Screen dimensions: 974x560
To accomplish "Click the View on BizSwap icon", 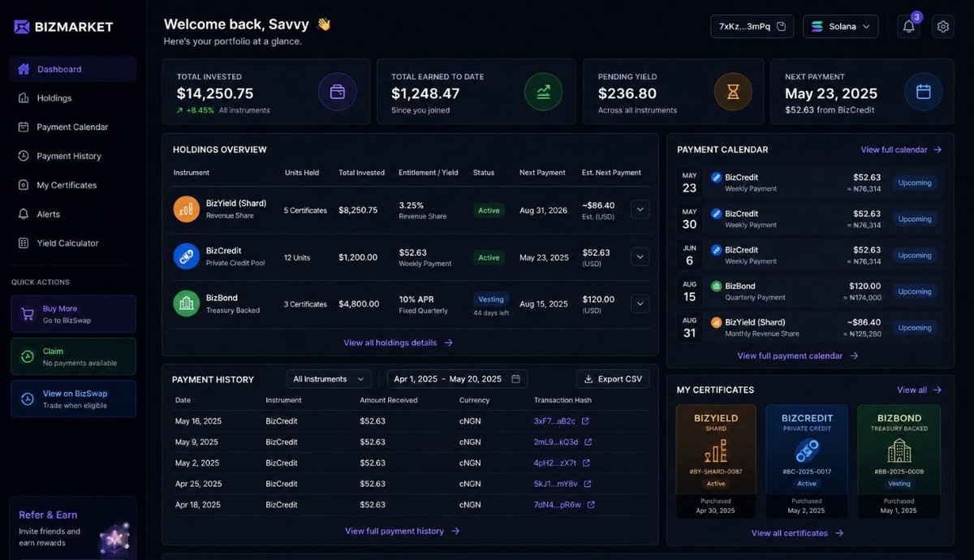I will 27,398.
